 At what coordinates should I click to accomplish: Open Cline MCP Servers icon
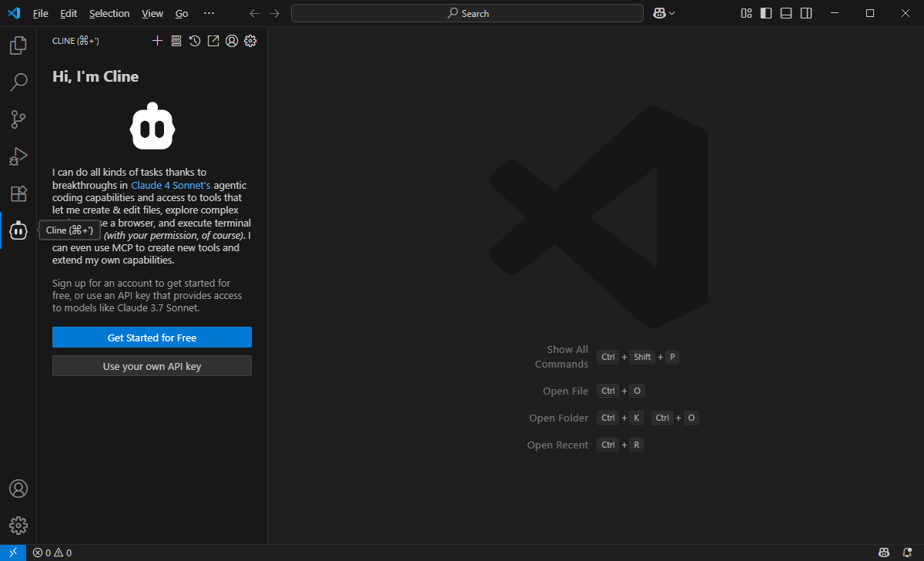click(x=176, y=41)
